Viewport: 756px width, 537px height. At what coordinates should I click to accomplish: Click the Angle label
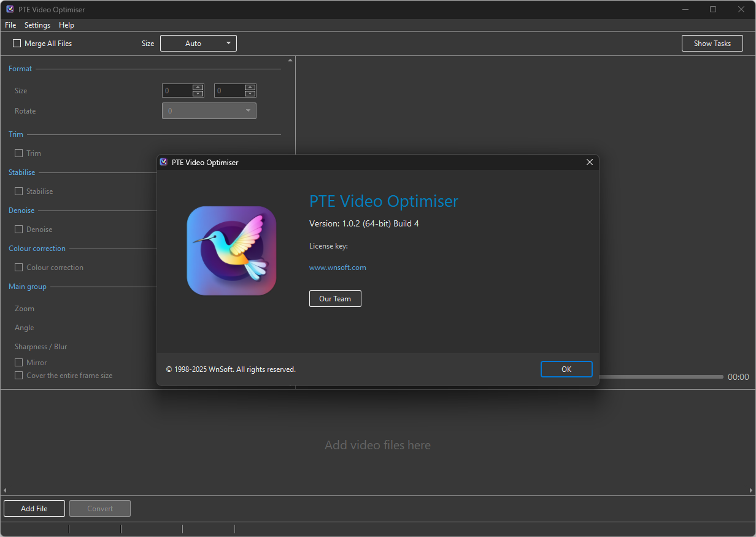coord(25,328)
